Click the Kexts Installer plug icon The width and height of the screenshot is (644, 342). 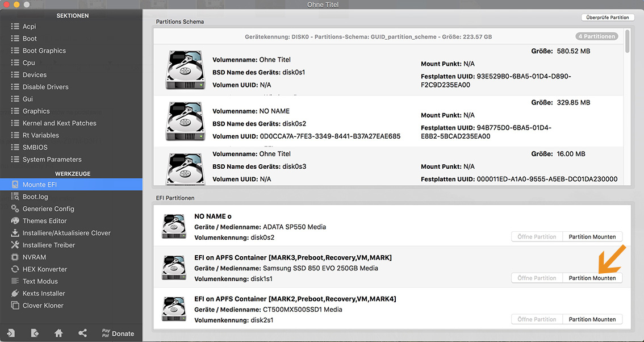click(x=15, y=294)
